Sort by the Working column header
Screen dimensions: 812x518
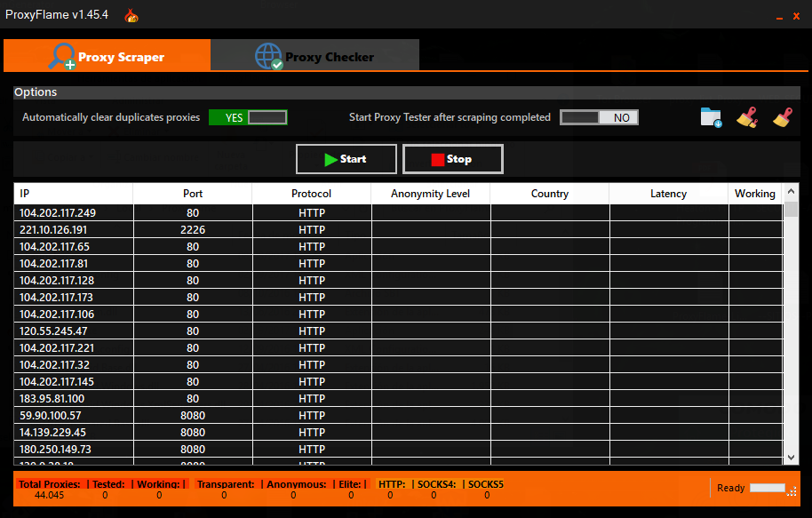(x=755, y=194)
